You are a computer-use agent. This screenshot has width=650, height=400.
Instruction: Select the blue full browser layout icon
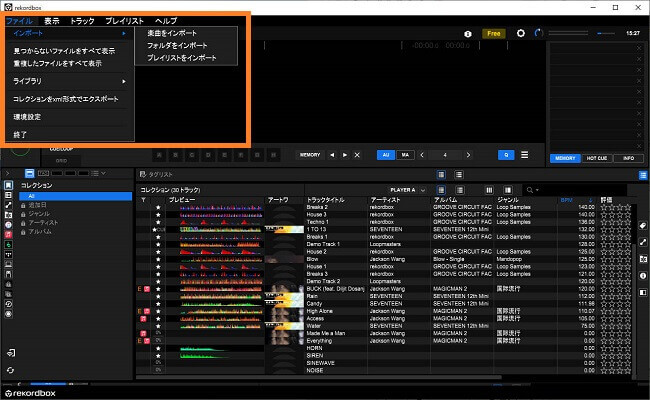tap(29, 173)
